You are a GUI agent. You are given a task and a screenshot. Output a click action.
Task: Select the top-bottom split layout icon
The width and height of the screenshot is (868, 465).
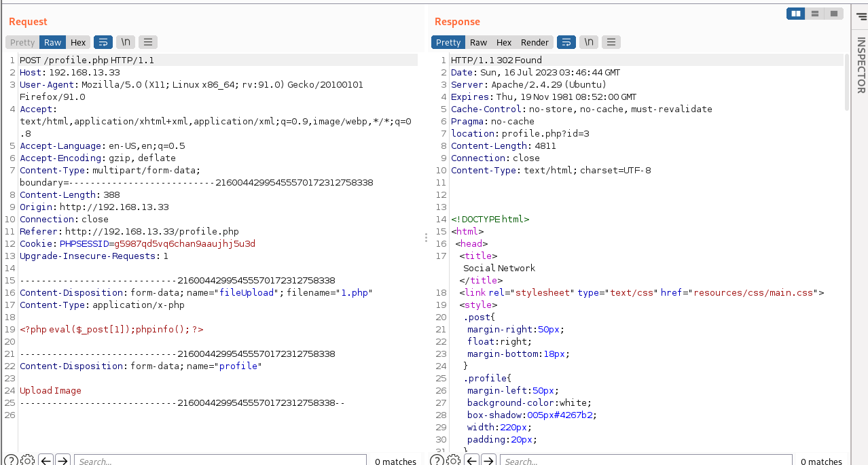[x=815, y=13]
